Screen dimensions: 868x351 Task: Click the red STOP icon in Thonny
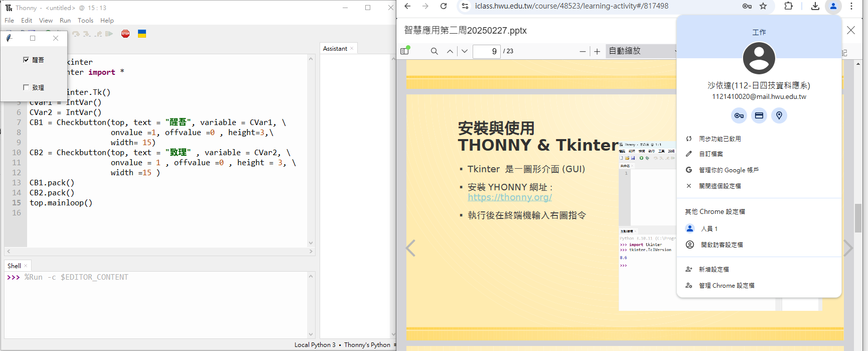[x=125, y=34]
